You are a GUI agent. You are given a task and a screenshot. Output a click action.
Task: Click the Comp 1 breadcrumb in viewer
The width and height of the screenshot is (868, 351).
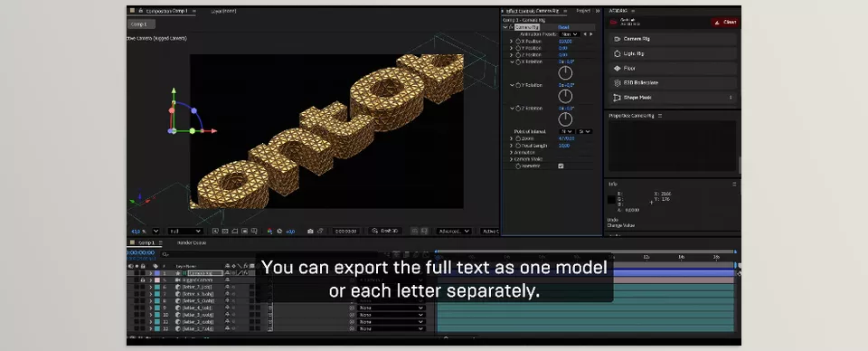coord(141,24)
